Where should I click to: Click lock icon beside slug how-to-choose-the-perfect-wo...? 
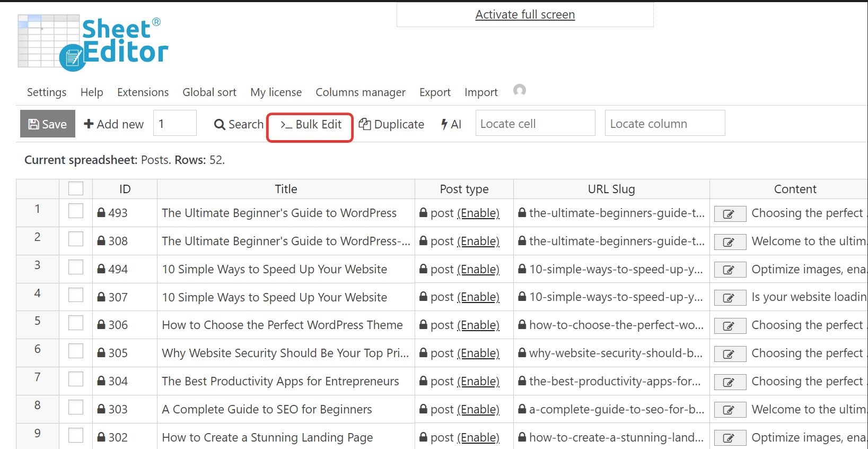(x=522, y=324)
